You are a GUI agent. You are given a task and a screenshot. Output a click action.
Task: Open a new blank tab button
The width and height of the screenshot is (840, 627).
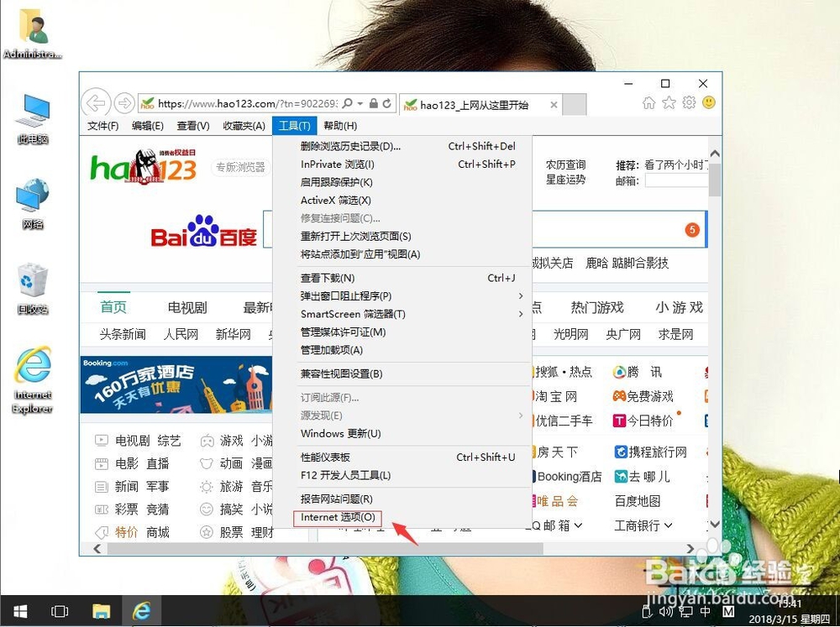point(575,104)
